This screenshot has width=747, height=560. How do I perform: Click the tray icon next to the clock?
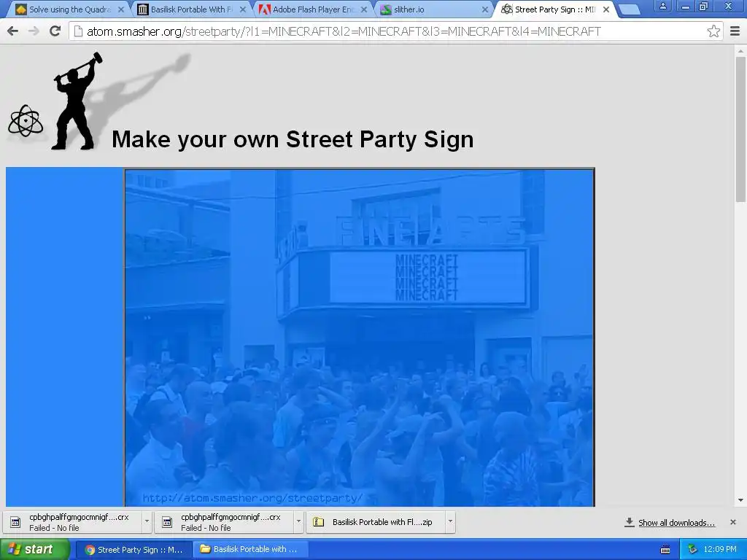click(x=692, y=550)
